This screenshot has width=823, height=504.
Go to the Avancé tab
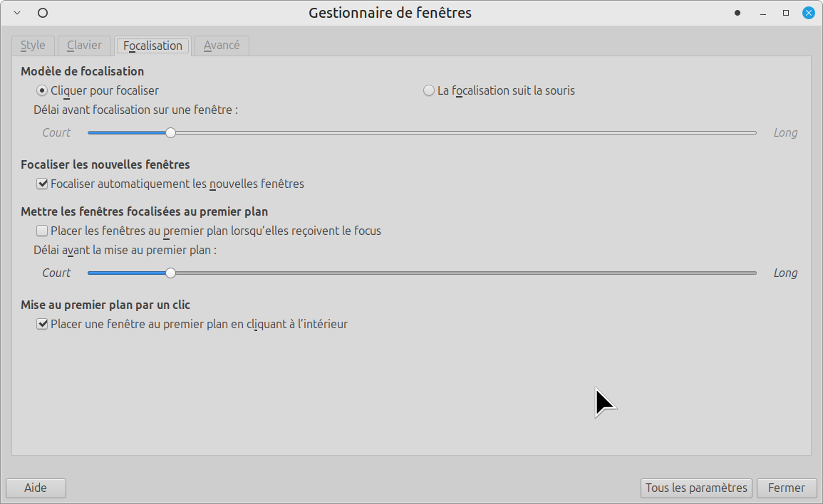(x=222, y=46)
